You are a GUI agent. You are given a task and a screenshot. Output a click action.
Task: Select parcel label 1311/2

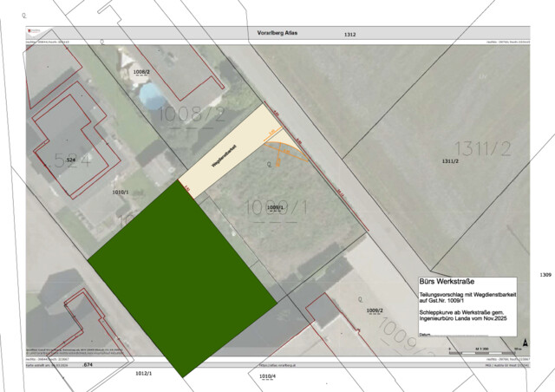(x=450, y=161)
